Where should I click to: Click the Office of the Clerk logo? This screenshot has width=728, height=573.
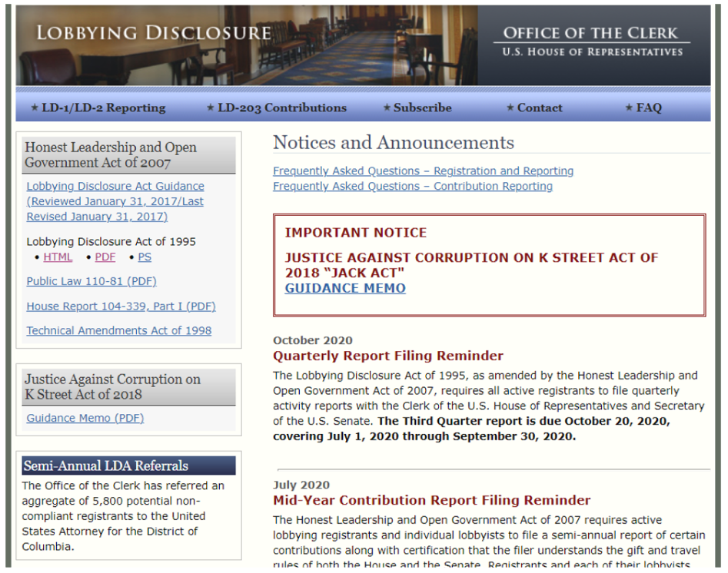pyautogui.click(x=592, y=41)
